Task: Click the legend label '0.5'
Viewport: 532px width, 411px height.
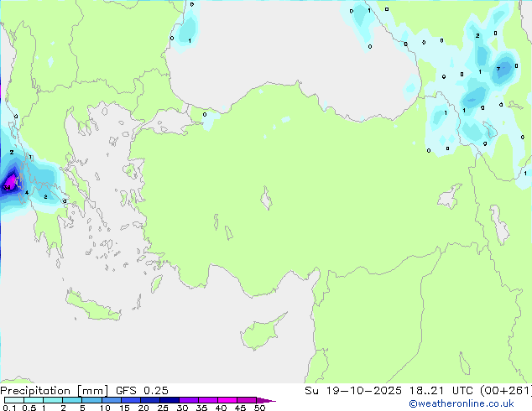Action: 29,408
